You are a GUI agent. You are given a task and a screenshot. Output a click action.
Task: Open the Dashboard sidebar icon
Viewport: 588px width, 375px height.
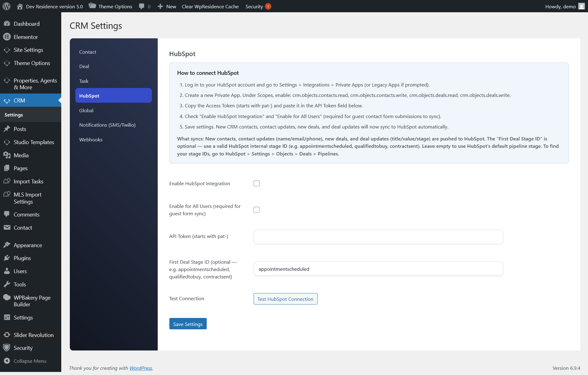[x=7, y=24]
